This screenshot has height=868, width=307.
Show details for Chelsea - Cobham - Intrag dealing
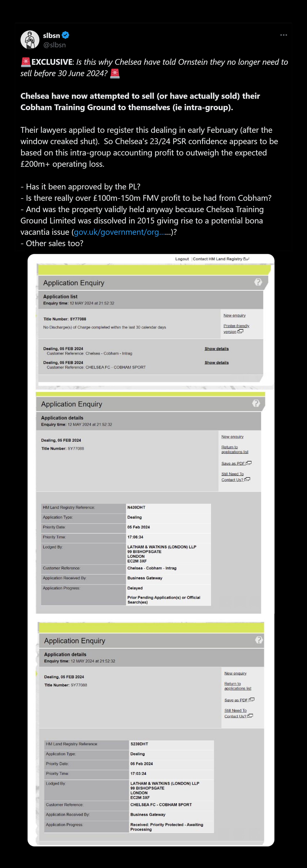coord(216,349)
